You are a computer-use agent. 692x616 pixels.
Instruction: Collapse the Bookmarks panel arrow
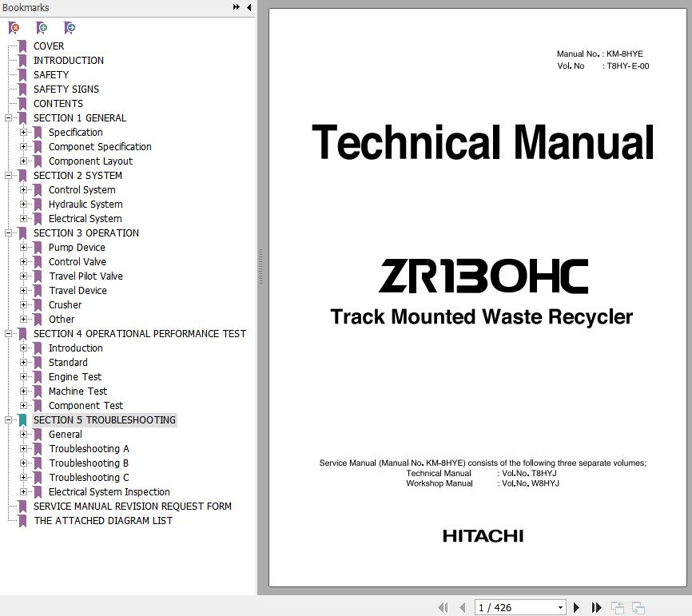(249, 7)
